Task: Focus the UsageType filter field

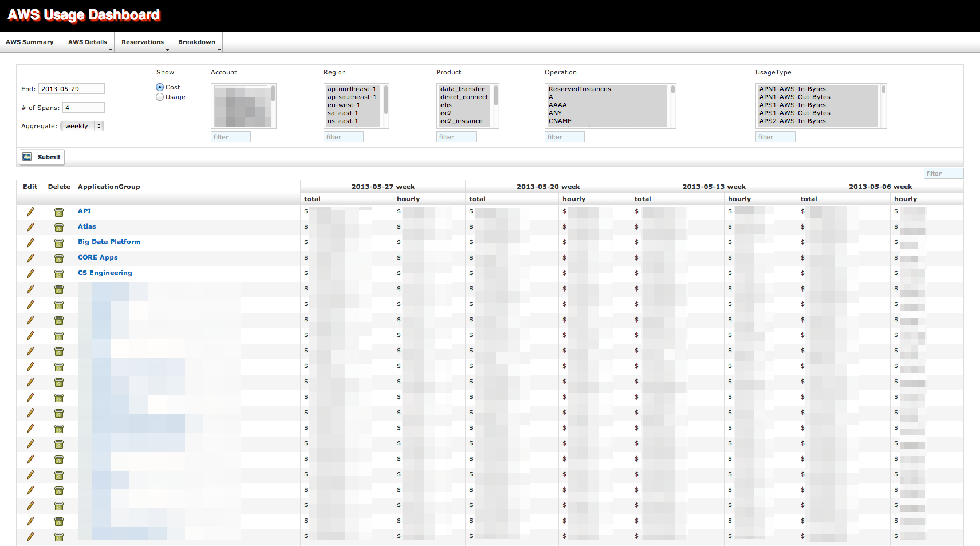Action: 776,137
